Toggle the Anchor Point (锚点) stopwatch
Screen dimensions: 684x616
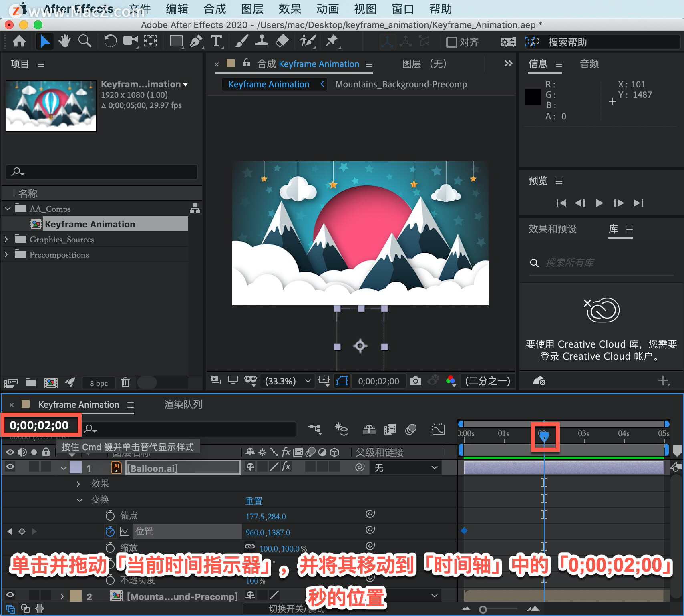point(110,515)
